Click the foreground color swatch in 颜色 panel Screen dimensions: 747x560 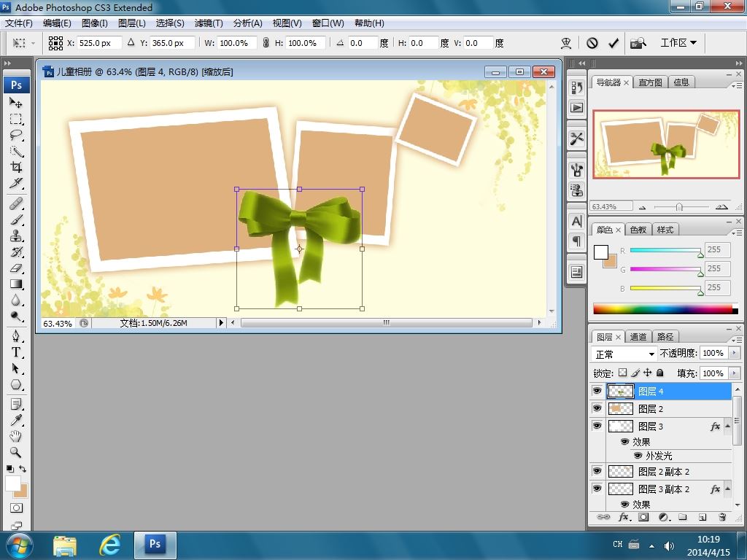[x=600, y=252]
